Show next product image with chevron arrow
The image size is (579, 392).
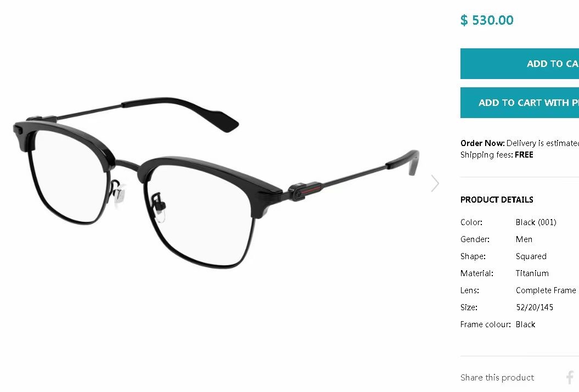[435, 183]
